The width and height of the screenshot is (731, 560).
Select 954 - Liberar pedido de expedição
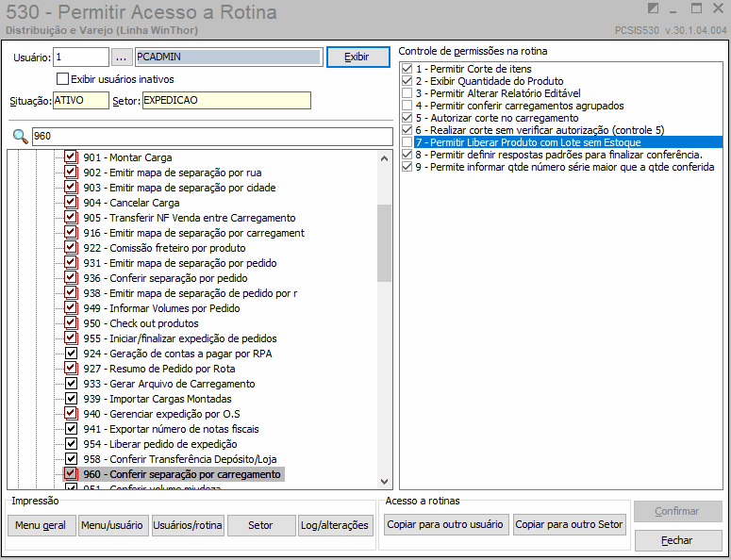160,444
